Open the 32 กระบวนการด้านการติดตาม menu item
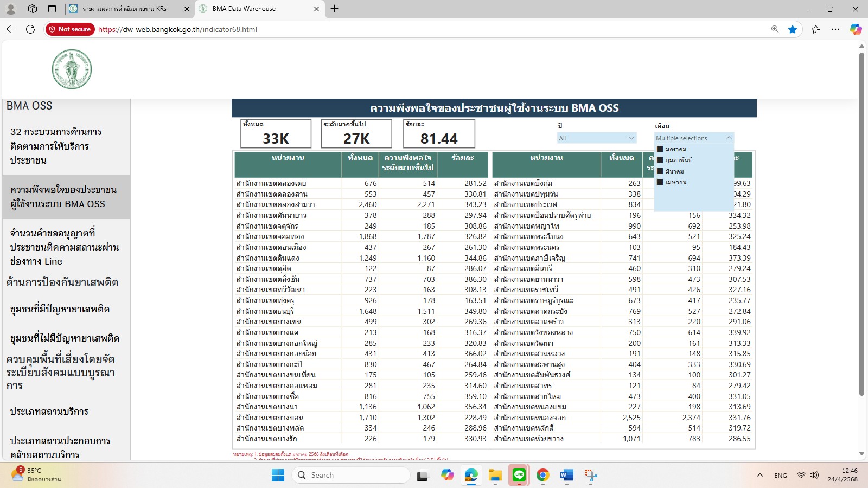Image resolution: width=868 pixels, height=488 pixels. (x=66, y=146)
